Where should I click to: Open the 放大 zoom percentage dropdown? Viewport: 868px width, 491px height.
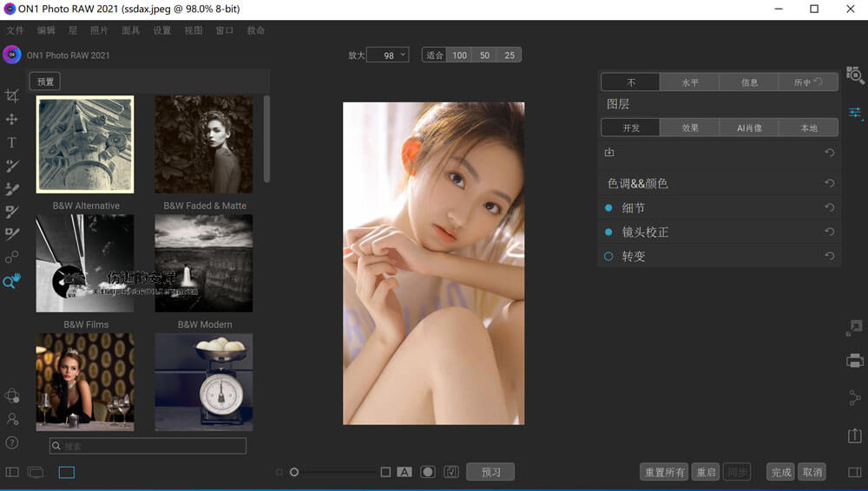[x=388, y=56]
